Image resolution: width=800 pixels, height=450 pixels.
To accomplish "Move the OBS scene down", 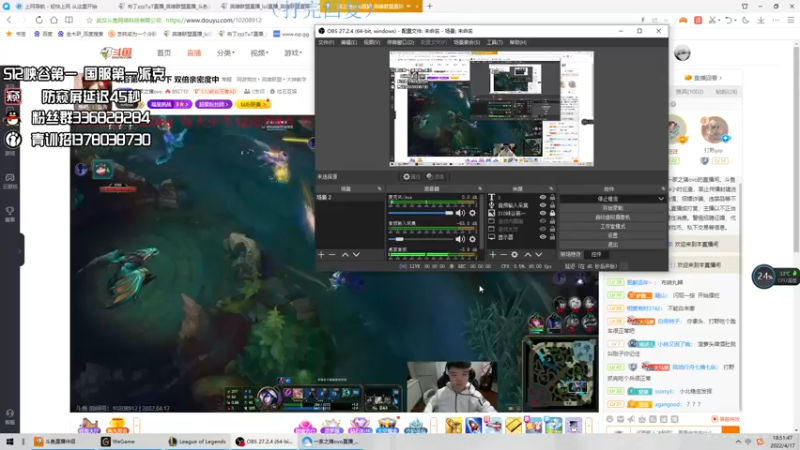I will [356, 254].
